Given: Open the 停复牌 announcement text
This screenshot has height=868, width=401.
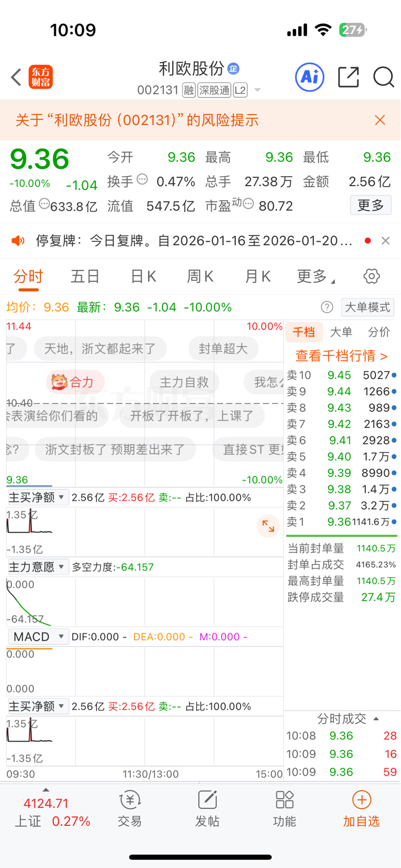Looking at the screenshot, I should (x=194, y=240).
